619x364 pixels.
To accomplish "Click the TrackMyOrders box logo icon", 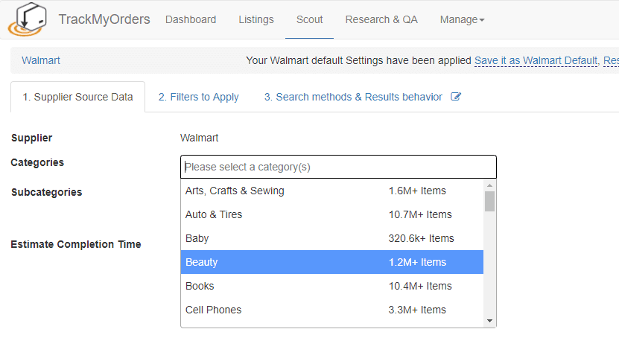I will 27,19.
